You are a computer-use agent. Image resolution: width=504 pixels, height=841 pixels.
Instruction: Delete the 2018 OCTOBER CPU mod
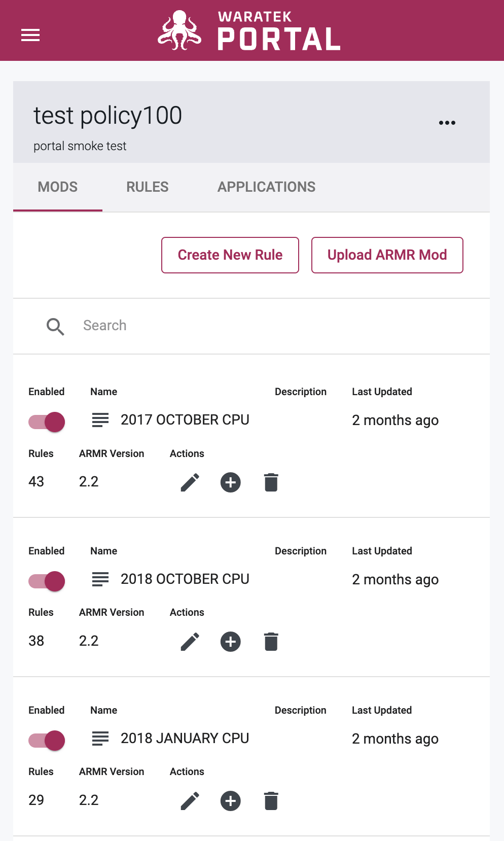point(271,642)
